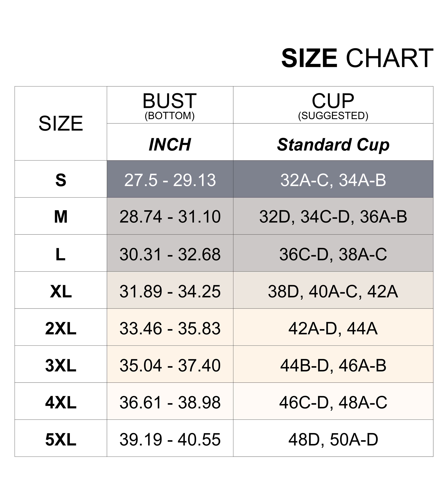Select the 44B-D, 46A-B cup cell
The width and height of the screenshot is (448, 477).
tap(333, 364)
